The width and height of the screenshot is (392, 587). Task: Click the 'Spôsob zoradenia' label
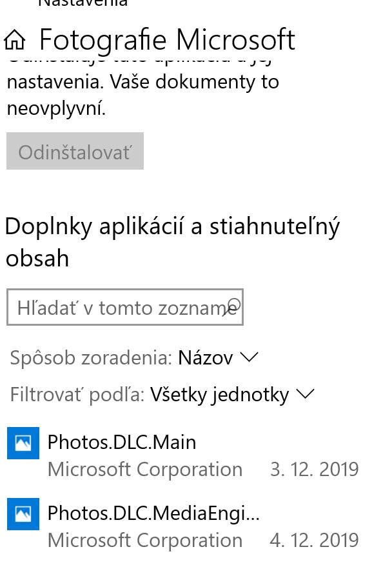point(91,357)
